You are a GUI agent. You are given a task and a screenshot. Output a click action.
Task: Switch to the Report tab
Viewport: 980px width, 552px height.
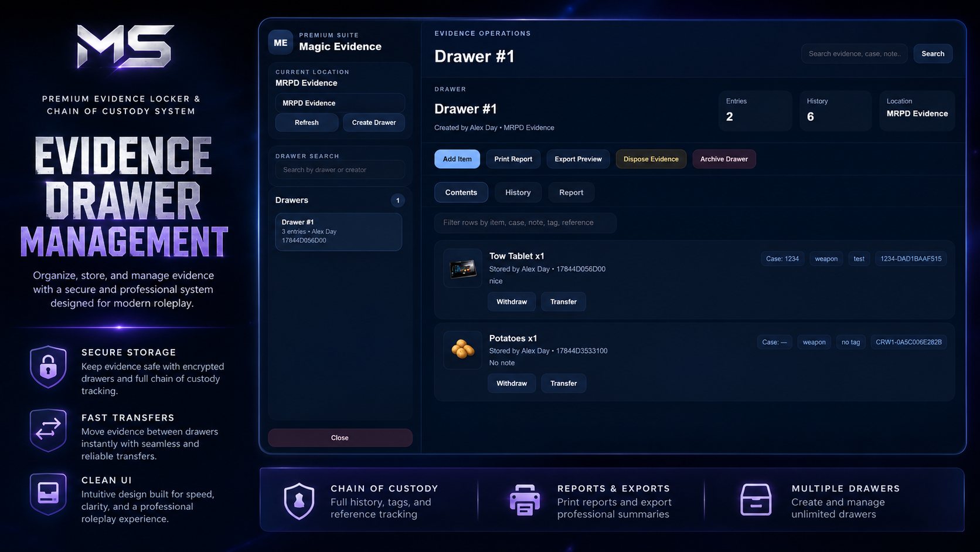click(571, 192)
